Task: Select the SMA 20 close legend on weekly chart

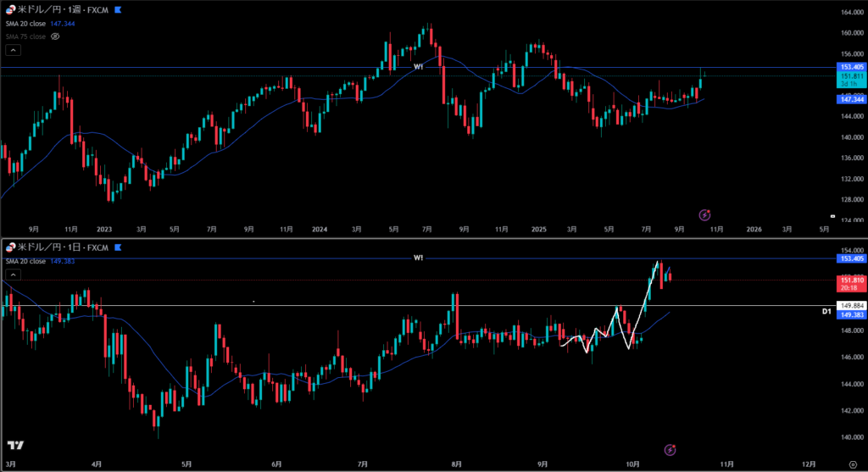Action: tap(26, 24)
